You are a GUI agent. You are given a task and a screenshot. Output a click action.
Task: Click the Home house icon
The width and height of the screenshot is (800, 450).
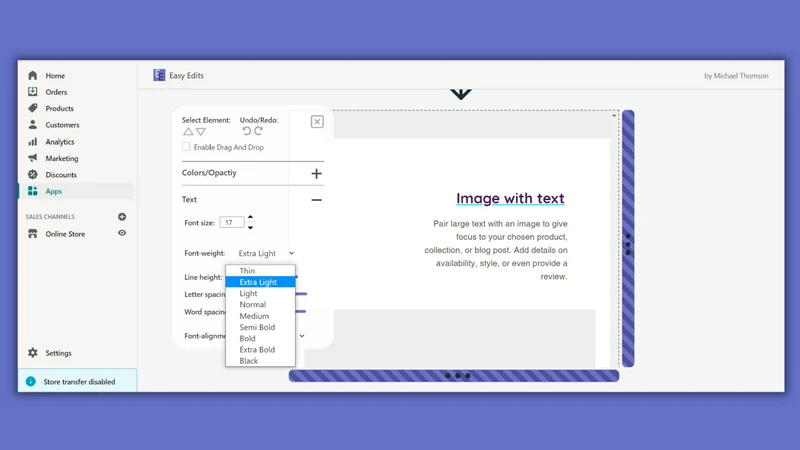33,76
